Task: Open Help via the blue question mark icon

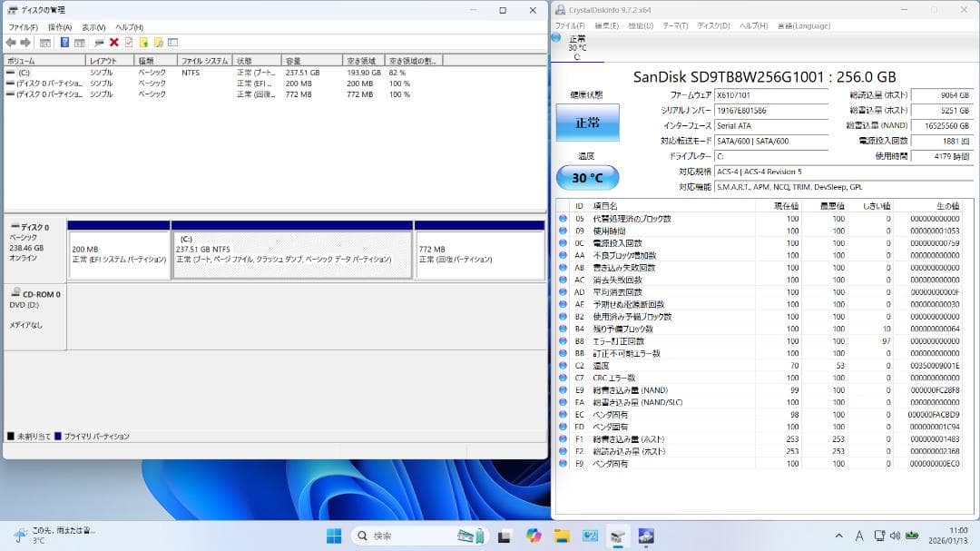Action: point(64,41)
